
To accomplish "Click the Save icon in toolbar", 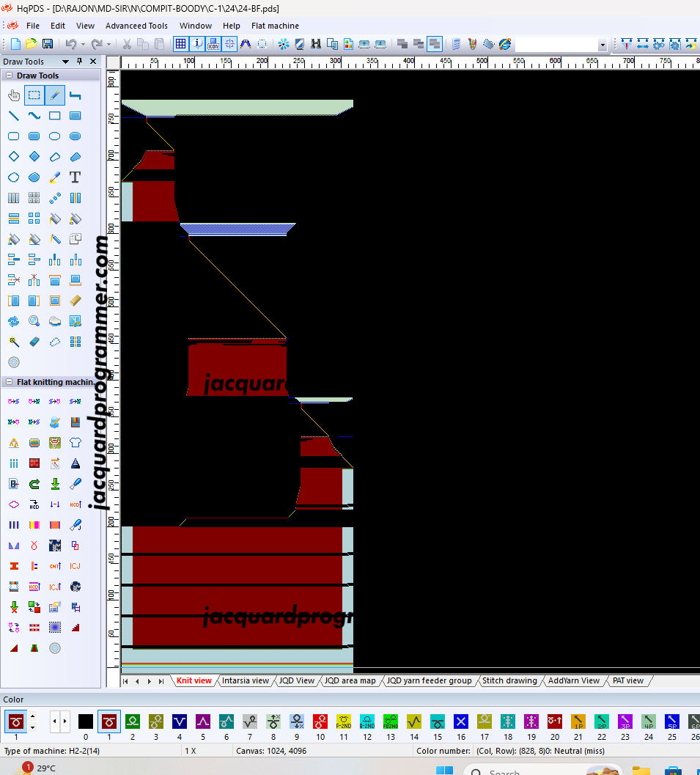I will pyautogui.click(x=48, y=45).
